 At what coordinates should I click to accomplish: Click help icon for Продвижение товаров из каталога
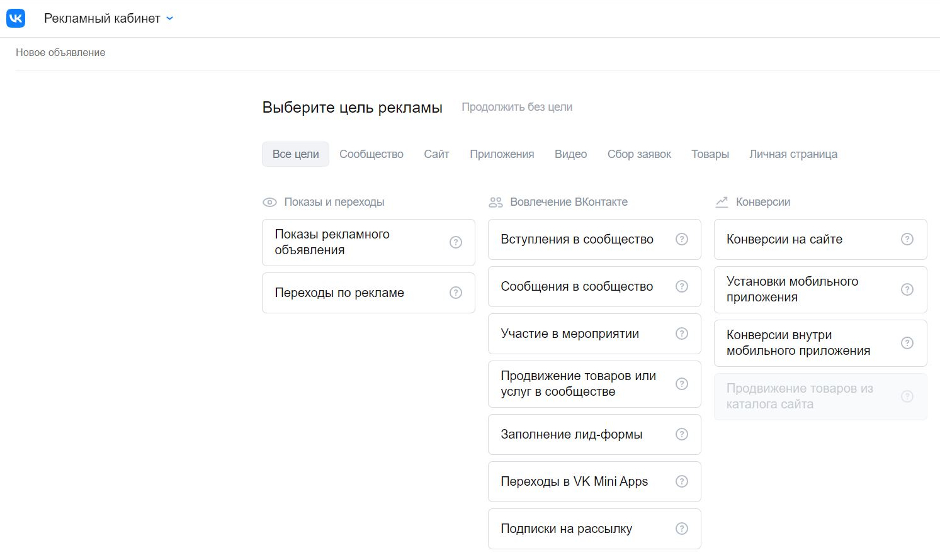[x=907, y=396]
